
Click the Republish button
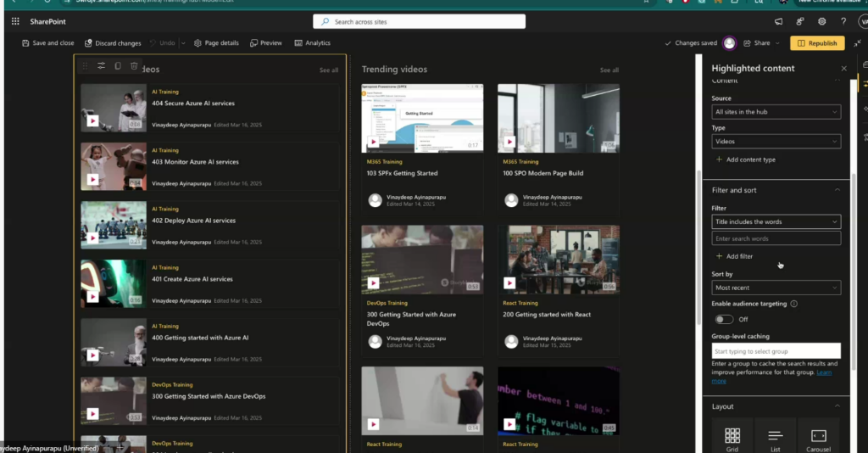tap(817, 43)
